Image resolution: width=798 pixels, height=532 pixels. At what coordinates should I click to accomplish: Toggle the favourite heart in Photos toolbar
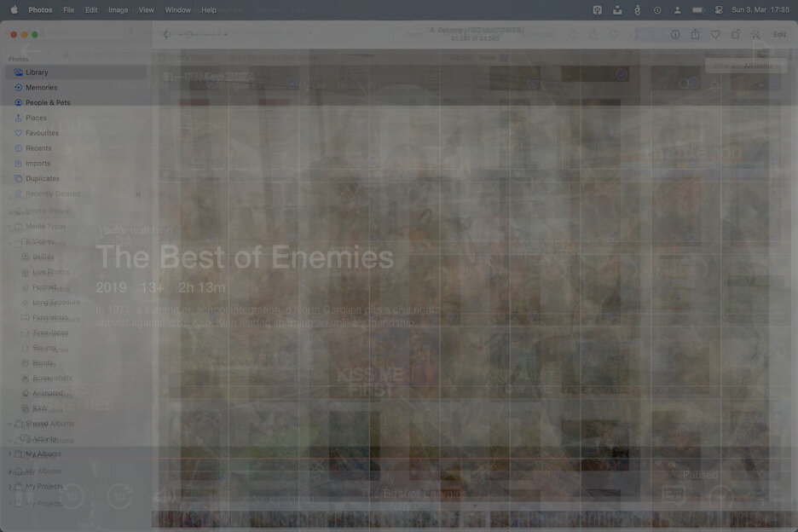pos(715,35)
